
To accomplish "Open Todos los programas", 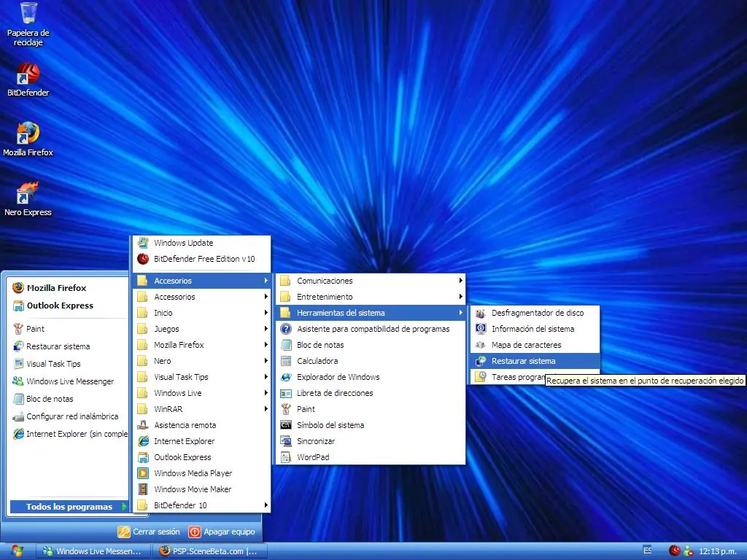I will 69,507.
